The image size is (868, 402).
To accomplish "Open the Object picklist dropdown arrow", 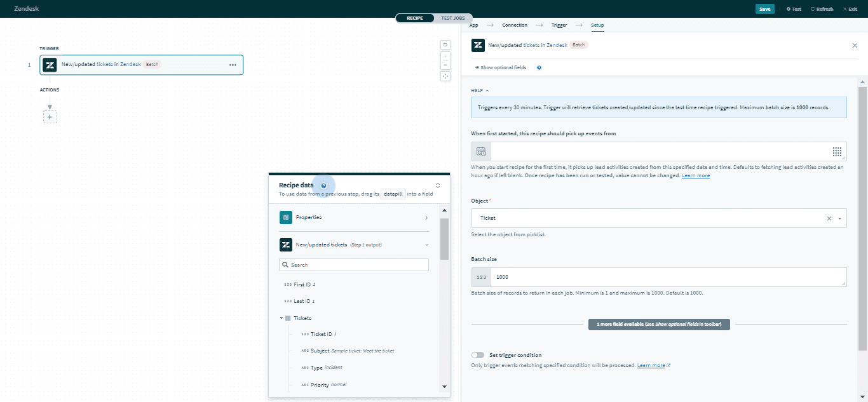I will pos(839,218).
